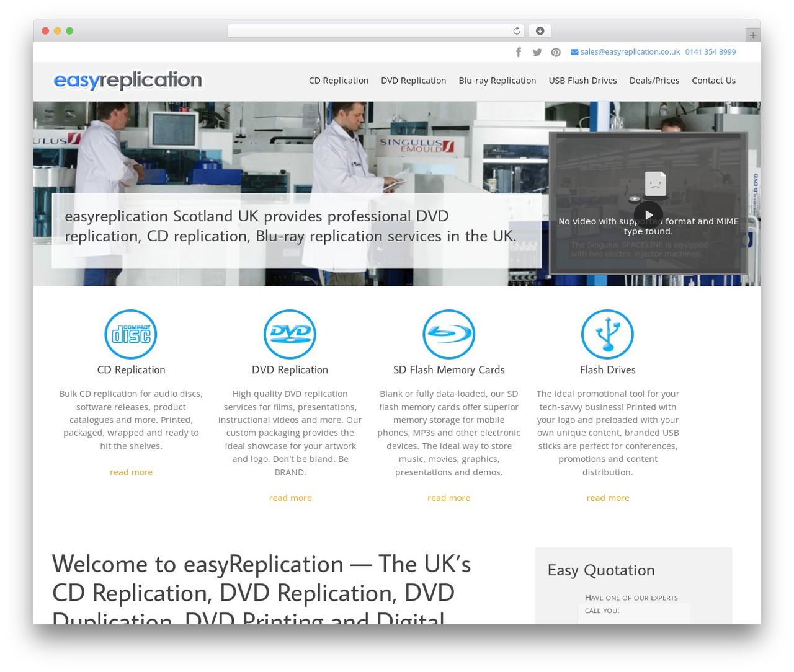794x672 pixels.
Task: Click the DVD Replication column heading
Action: click(x=290, y=370)
